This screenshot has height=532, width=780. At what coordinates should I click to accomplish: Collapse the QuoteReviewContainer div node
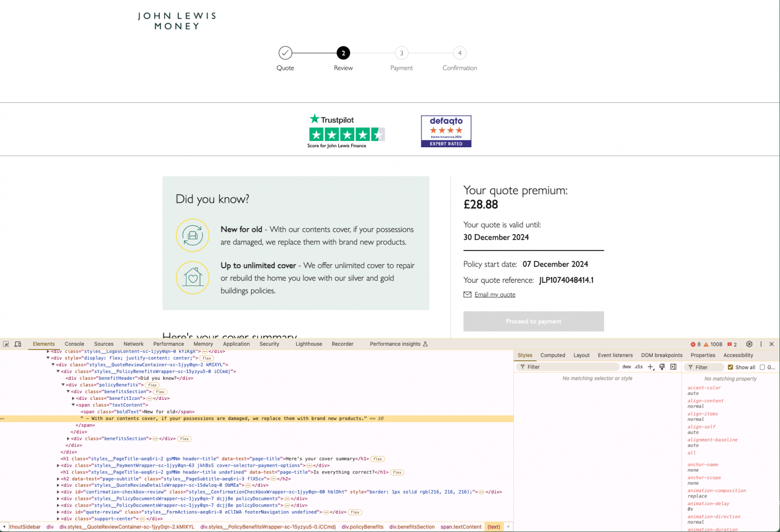click(53, 365)
